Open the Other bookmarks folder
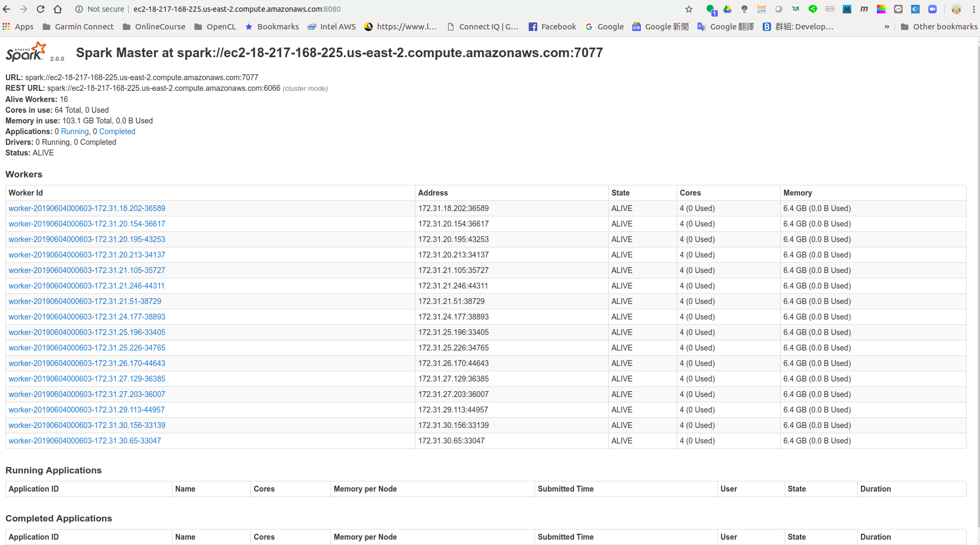The width and height of the screenshot is (980, 545). 939,27
